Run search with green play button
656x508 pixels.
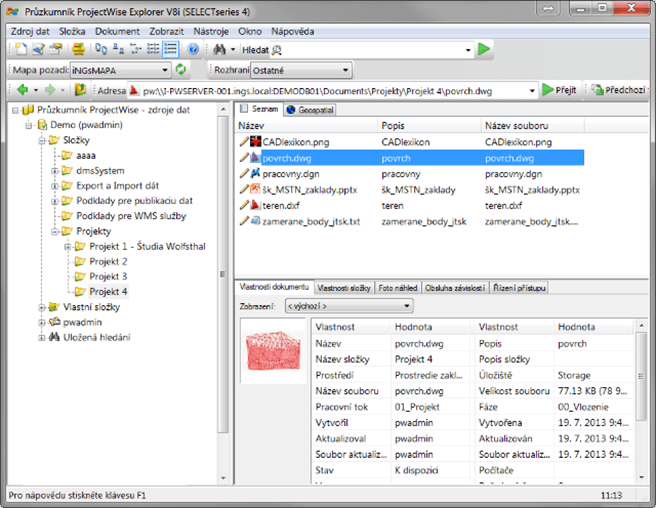[484, 49]
